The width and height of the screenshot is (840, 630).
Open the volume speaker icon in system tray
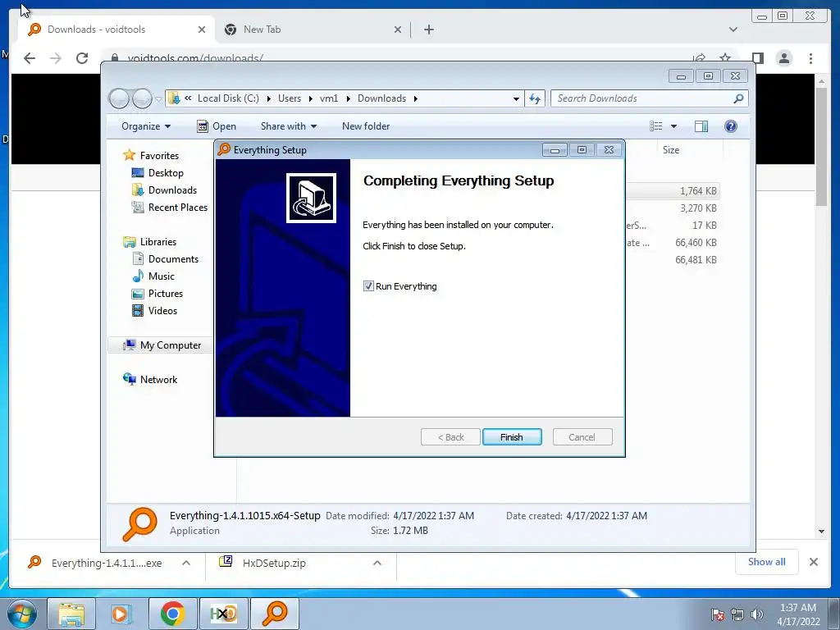click(757, 615)
